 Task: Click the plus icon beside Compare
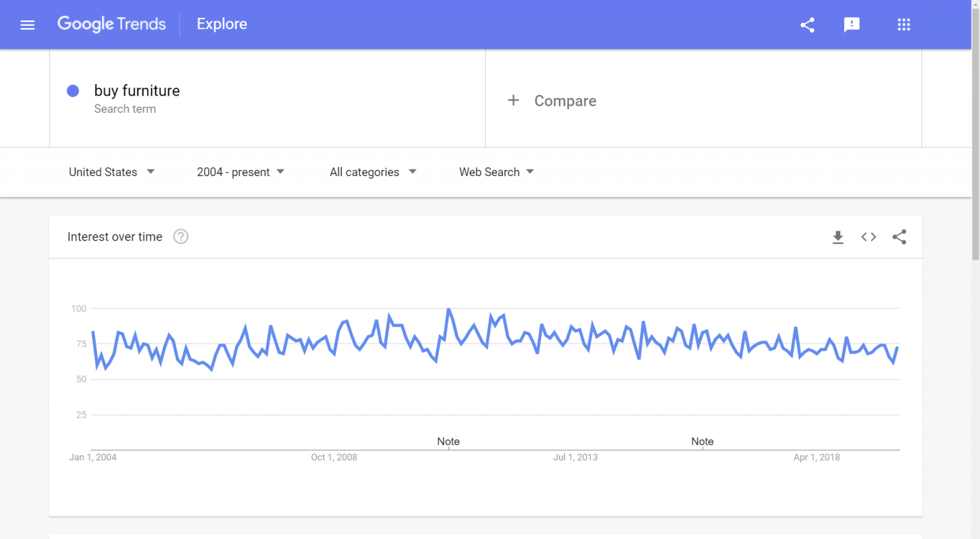513,101
